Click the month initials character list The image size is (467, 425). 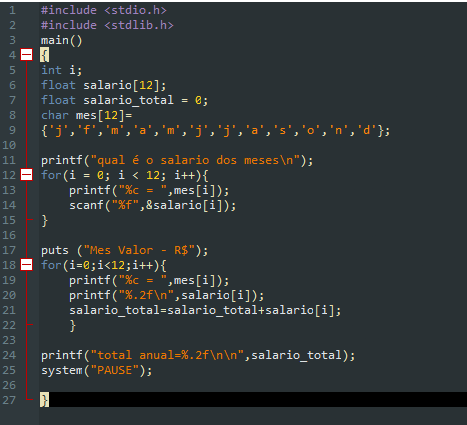(215, 130)
